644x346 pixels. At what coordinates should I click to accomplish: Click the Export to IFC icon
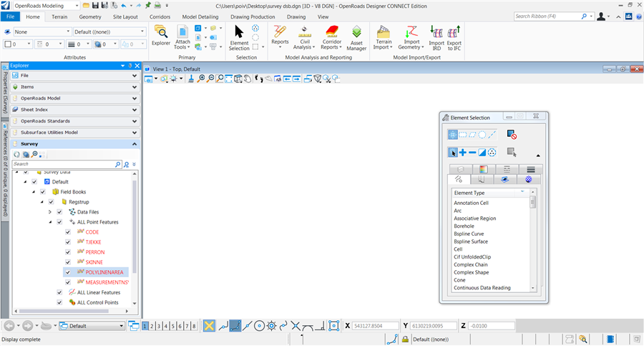454,35
